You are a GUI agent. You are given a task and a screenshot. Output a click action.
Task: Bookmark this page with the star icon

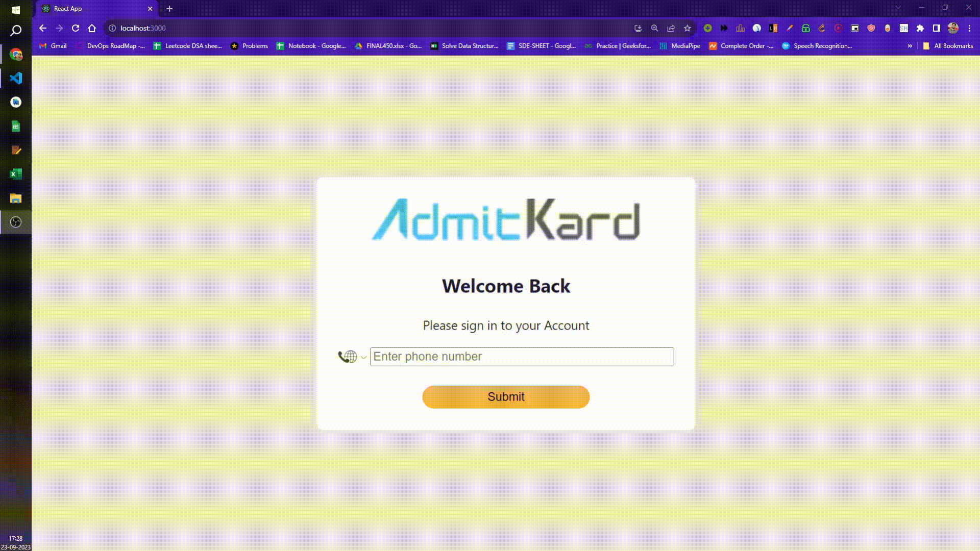(688, 28)
